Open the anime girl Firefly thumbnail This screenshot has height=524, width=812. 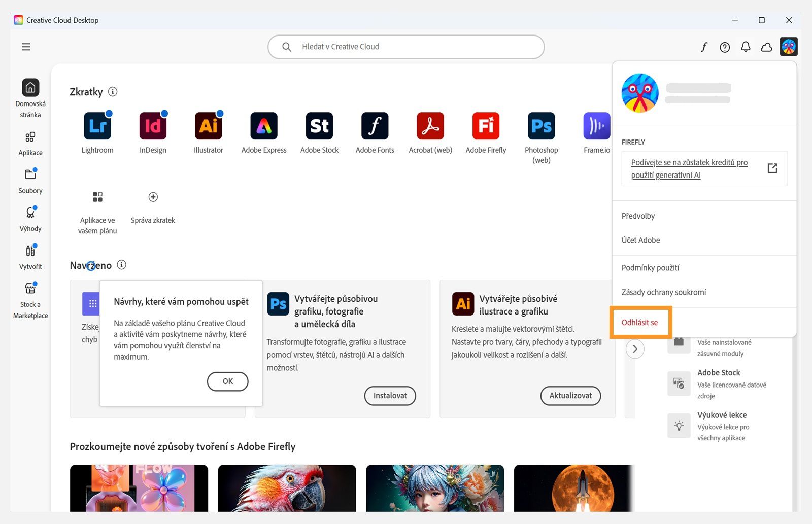(x=435, y=488)
